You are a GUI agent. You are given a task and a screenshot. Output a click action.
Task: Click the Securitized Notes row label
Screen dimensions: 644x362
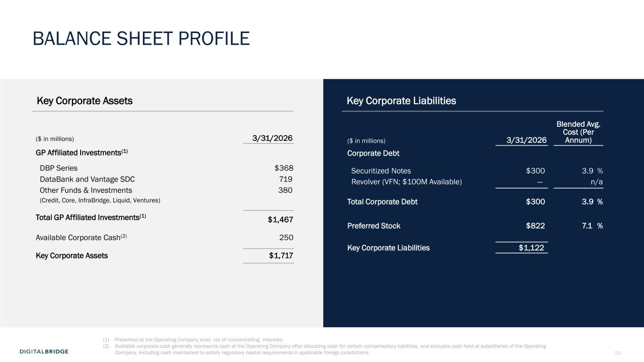tap(381, 171)
